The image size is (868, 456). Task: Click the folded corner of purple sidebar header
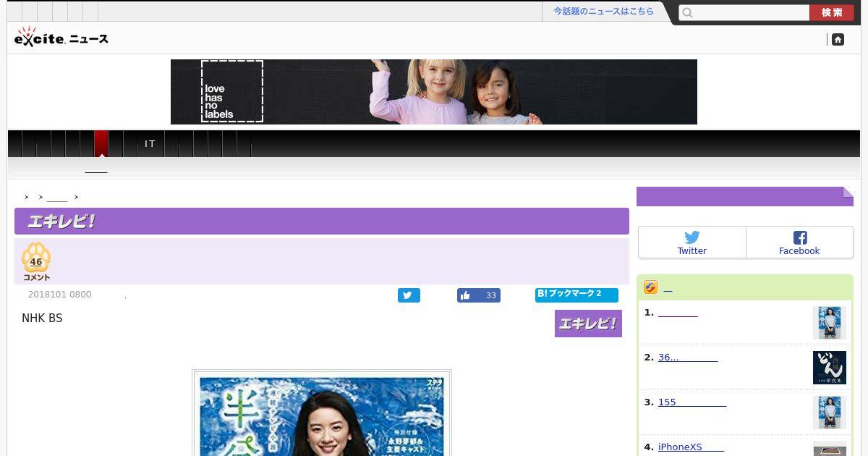(x=848, y=192)
